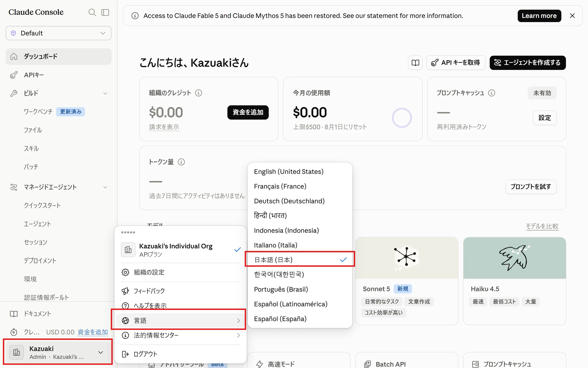
Task: Collapse the ビルド section chevron
Action: [105, 93]
